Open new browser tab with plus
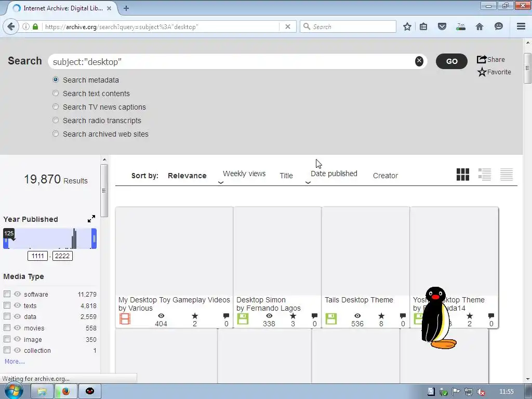Screen dimensions: 532x399 click(126, 8)
